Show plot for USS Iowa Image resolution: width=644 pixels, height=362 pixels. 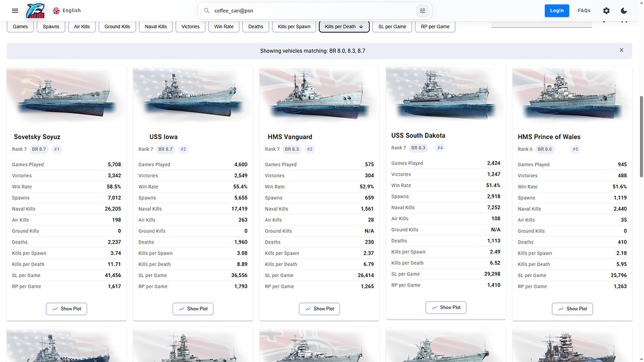point(193,309)
